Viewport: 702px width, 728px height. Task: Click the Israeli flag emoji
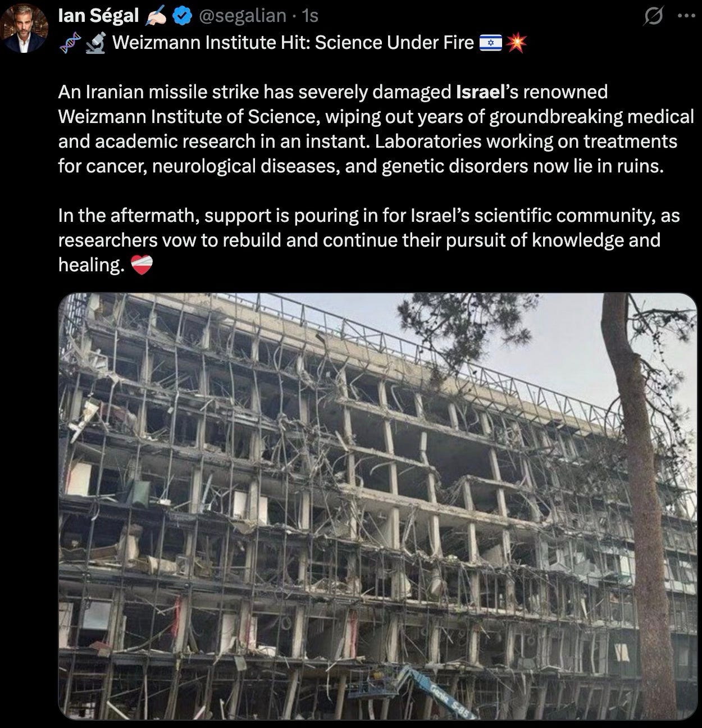tap(490, 43)
